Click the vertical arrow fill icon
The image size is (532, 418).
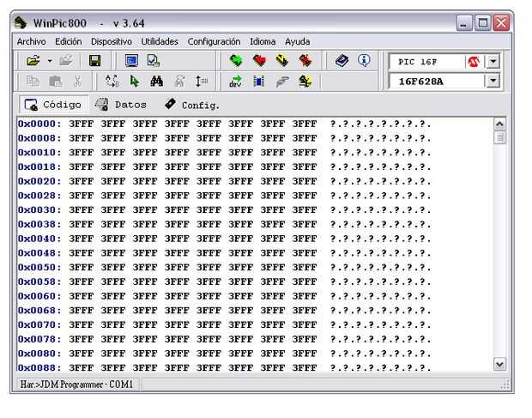(202, 82)
